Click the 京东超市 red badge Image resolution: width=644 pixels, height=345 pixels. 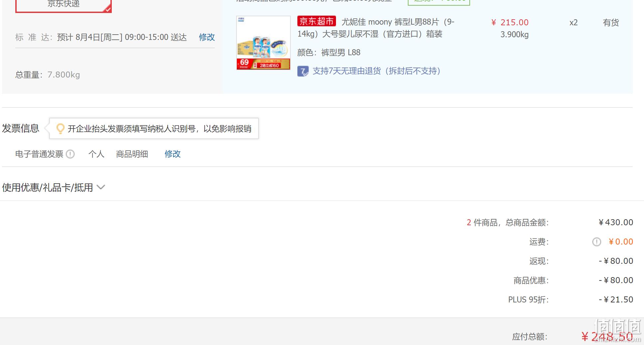point(316,21)
